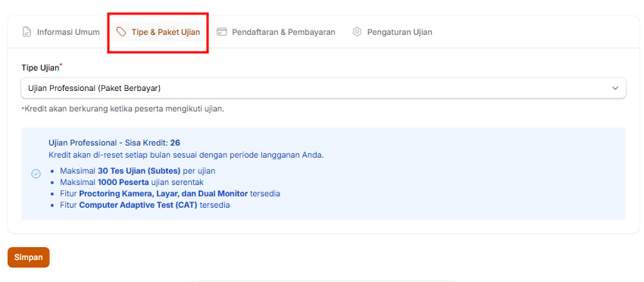The width and height of the screenshot is (644, 282).
Task: Click the 'Maksimal 30 Tes Ujian (Subtes)' item
Action: [x=138, y=171]
